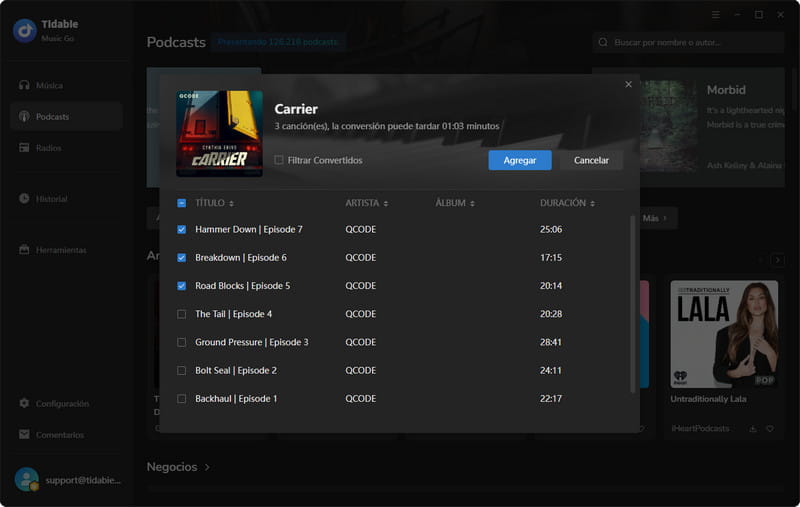Select Hammer Down | Episode 7 title
Screen dimensions: 800x507
248,230
